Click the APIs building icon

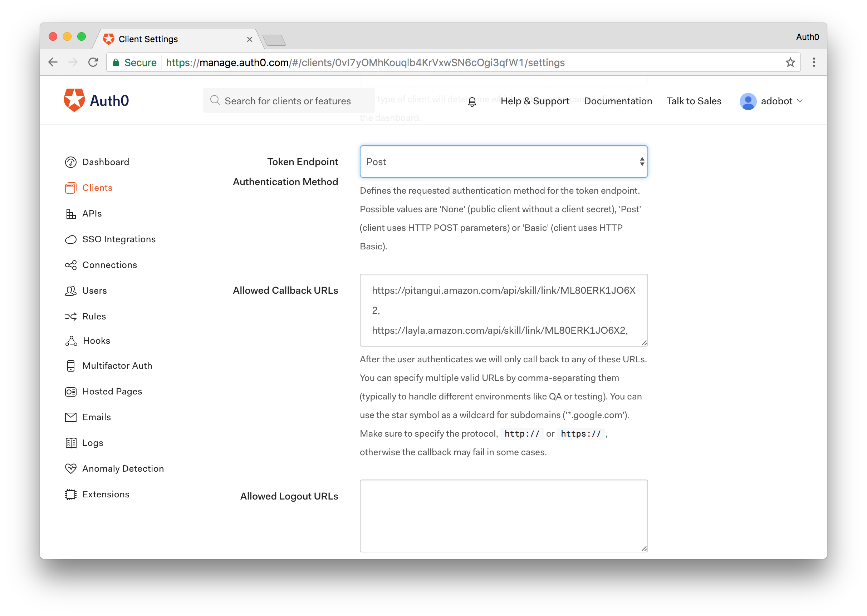[70, 214]
